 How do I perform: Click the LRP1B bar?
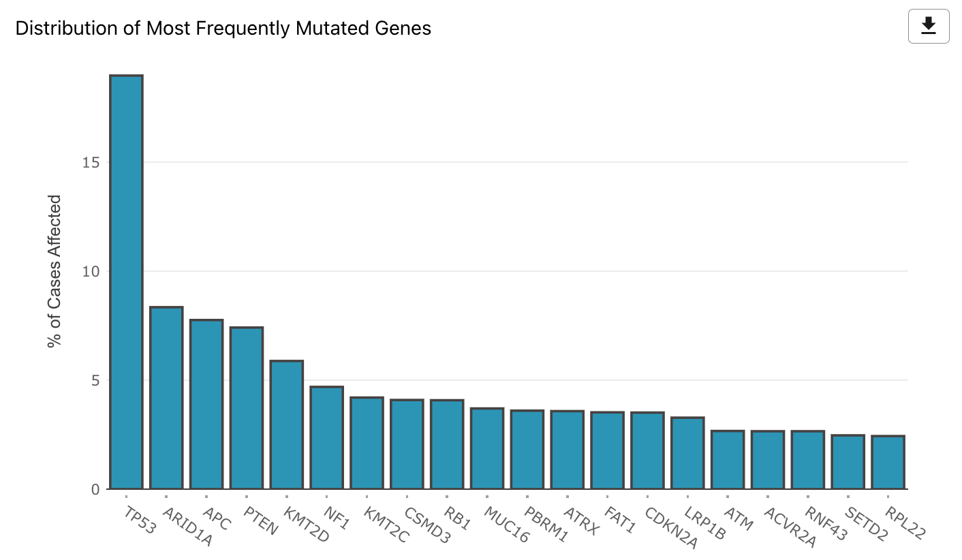(x=687, y=453)
